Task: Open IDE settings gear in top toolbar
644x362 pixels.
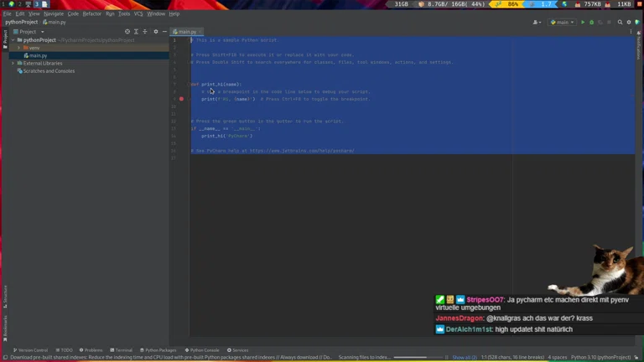Action: click(x=629, y=23)
